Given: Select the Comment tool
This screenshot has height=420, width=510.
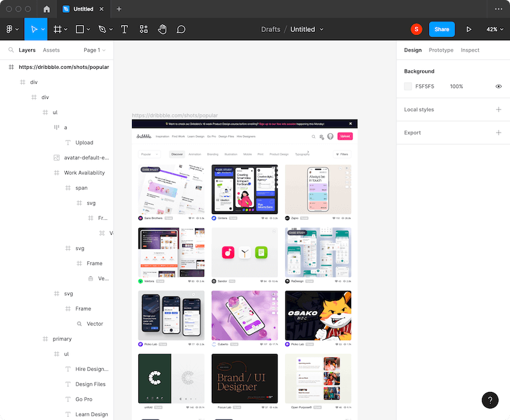Looking at the screenshot, I should [x=181, y=29].
